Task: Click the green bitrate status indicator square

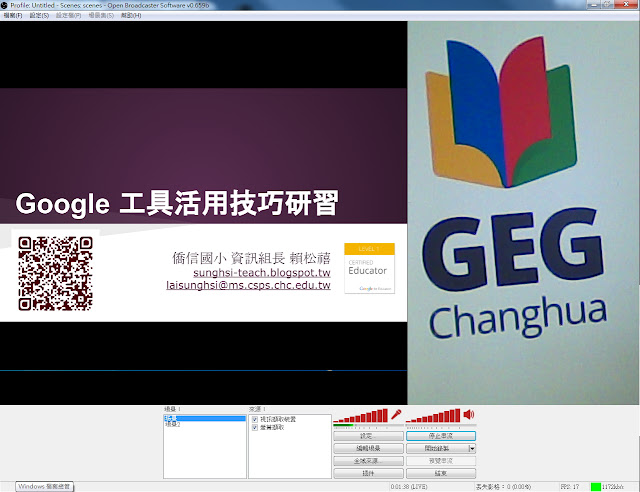Action: click(596, 487)
